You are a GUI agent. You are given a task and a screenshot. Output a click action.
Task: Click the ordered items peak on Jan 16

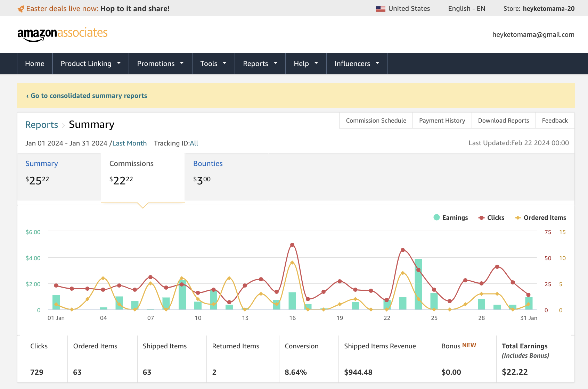tap(292, 263)
